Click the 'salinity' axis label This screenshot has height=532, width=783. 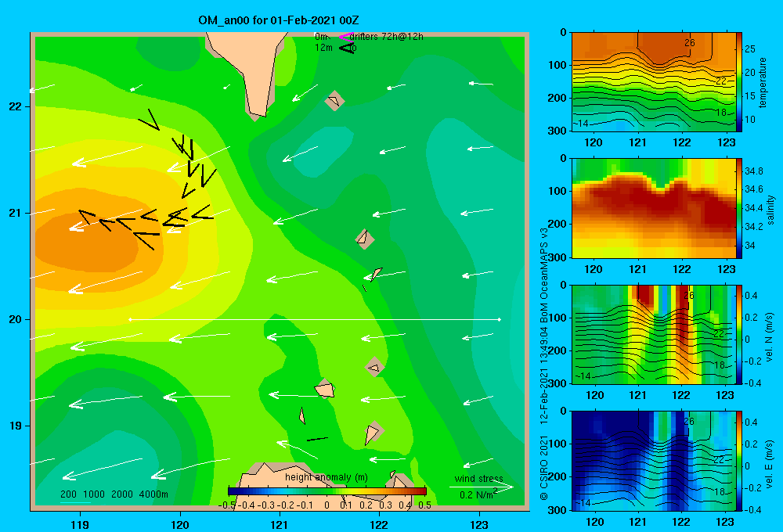tap(770, 210)
